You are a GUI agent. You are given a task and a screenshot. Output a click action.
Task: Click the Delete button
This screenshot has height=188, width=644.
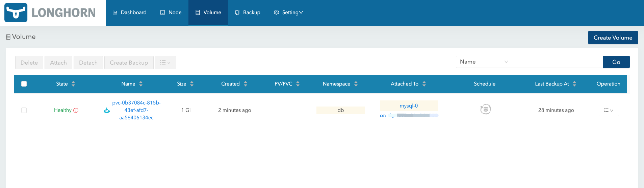[29, 63]
